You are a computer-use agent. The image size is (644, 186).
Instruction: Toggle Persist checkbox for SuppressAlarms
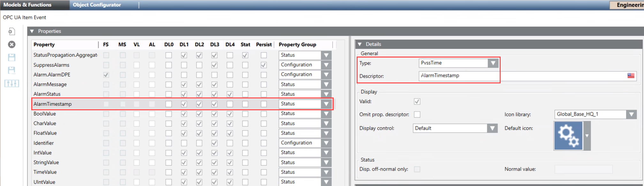pyautogui.click(x=263, y=65)
